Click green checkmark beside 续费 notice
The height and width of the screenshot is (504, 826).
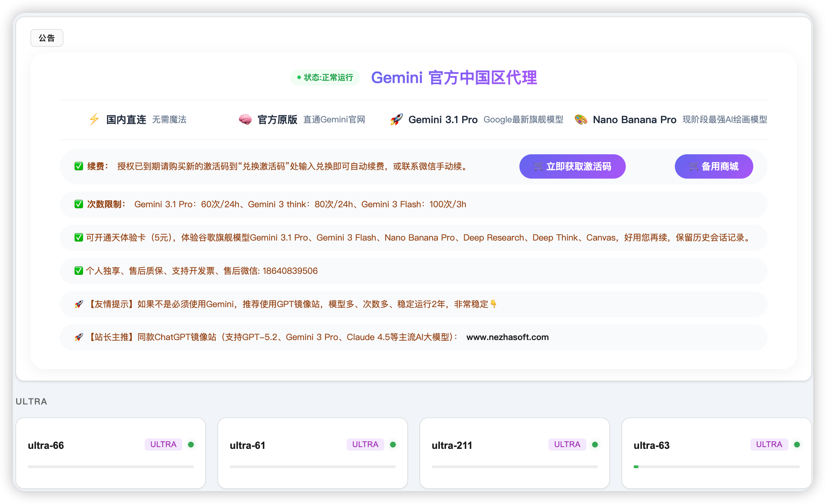pyautogui.click(x=79, y=166)
